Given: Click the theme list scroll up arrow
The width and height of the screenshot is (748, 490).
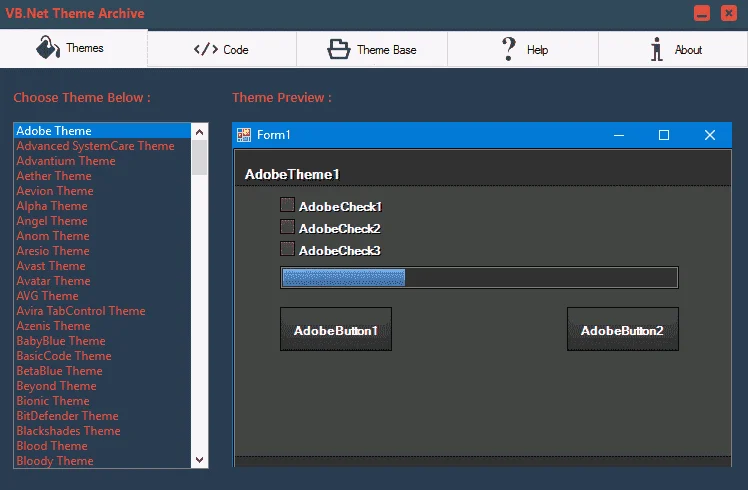Looking at the screenshot, I should (x=199, y=132).
